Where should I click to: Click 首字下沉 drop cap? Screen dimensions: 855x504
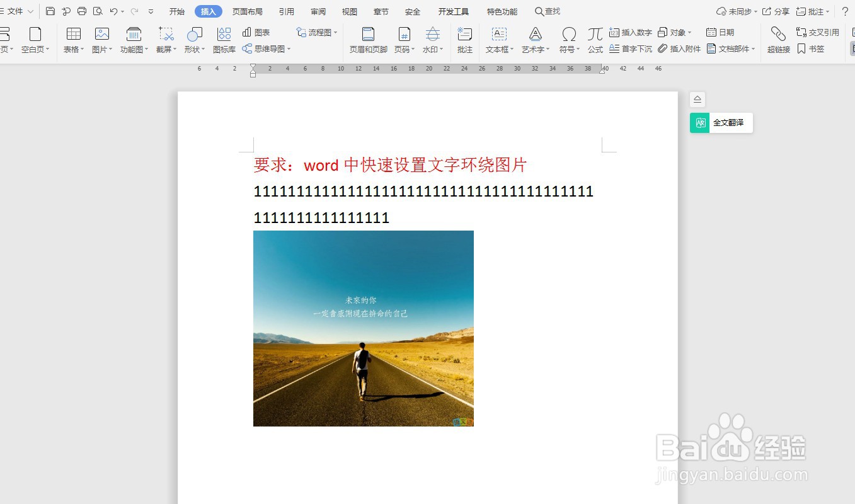point(631,49)
